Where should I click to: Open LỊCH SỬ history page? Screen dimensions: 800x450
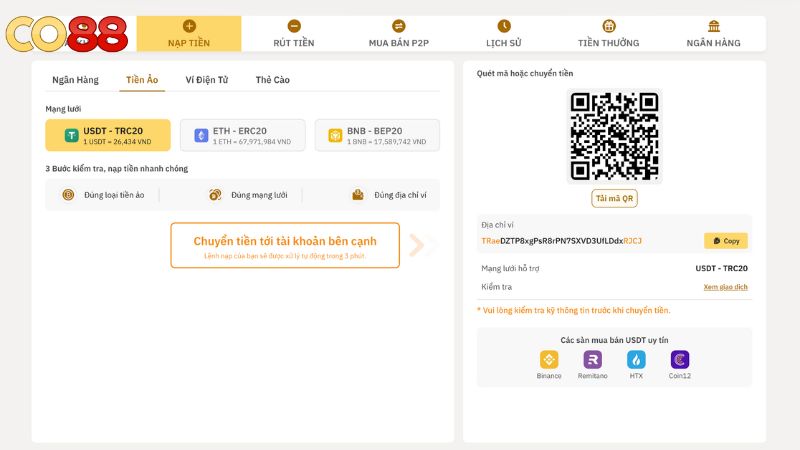504,34
